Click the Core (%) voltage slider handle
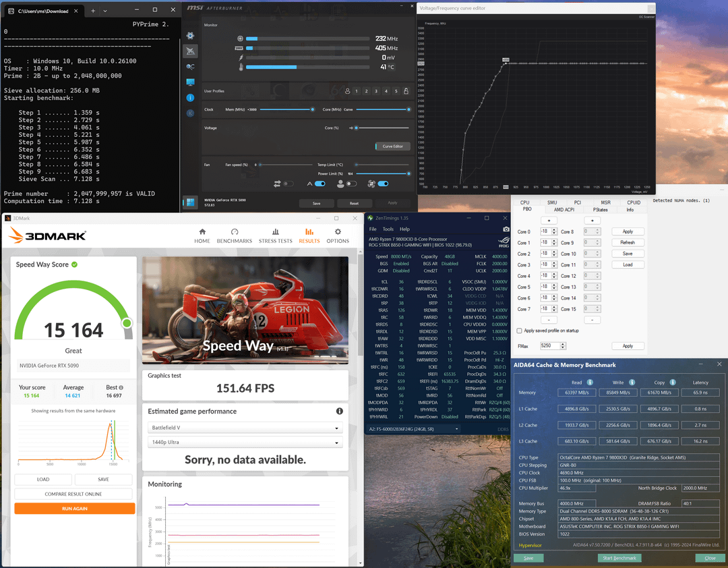Viewport: 728px width, 568px height. tap(356, 127)
